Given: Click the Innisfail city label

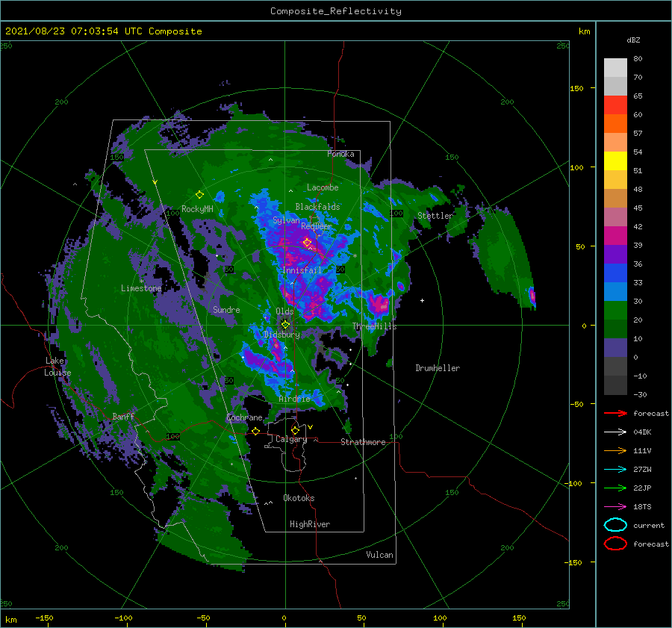Looking at the screenshot, I should coord(302,270).
